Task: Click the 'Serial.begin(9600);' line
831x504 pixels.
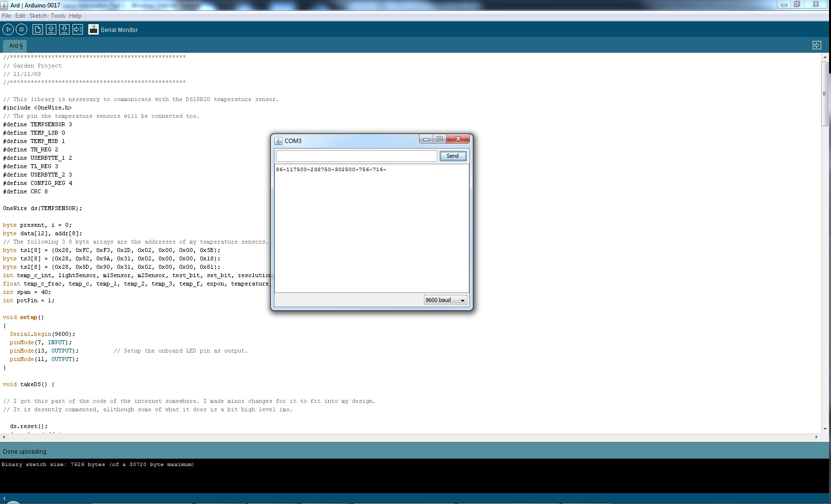Action: (x=42, y=334)
